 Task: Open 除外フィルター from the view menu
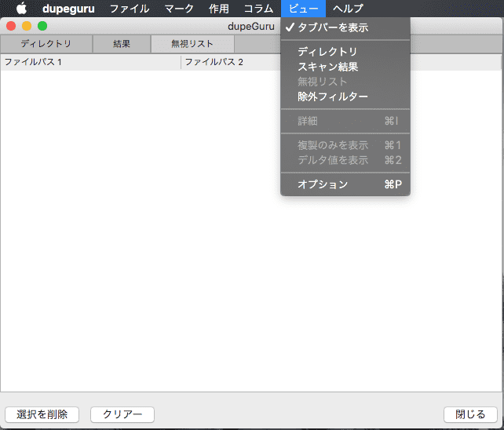click(333, 97)
